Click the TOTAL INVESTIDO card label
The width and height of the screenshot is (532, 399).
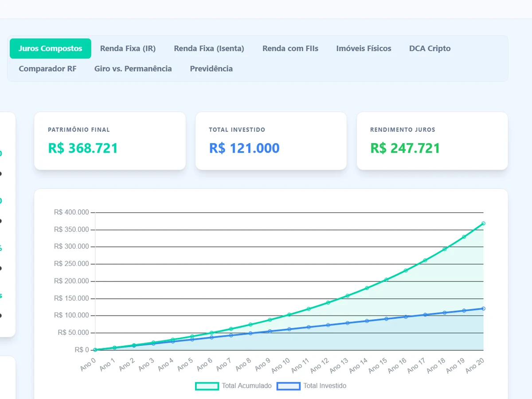click(237, 130)
